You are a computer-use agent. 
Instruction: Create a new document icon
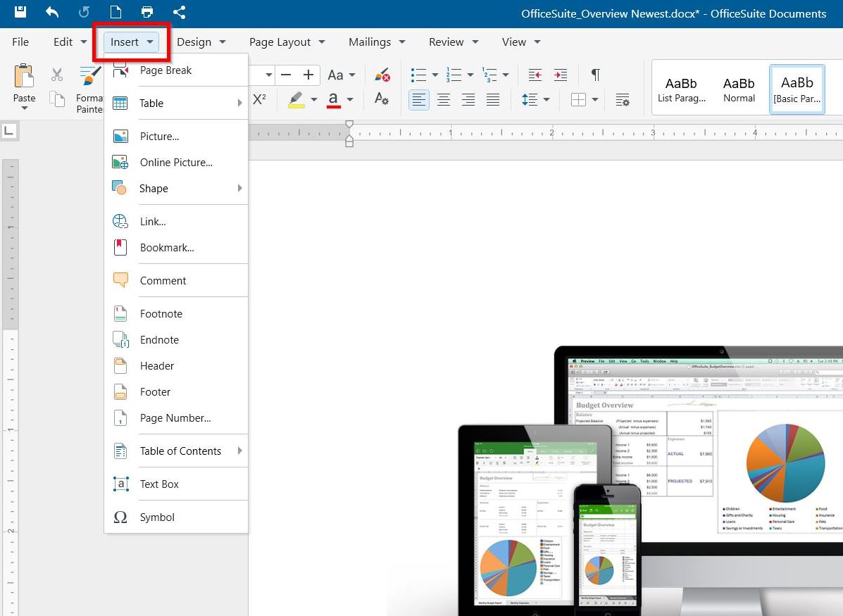[x=115, y=12]
